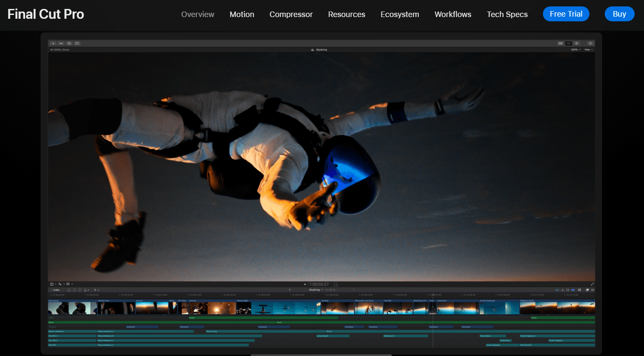Select the Chutes Deployed clip thumbnail
Viewport: 644px width, 356px height.
pos(499,307)
